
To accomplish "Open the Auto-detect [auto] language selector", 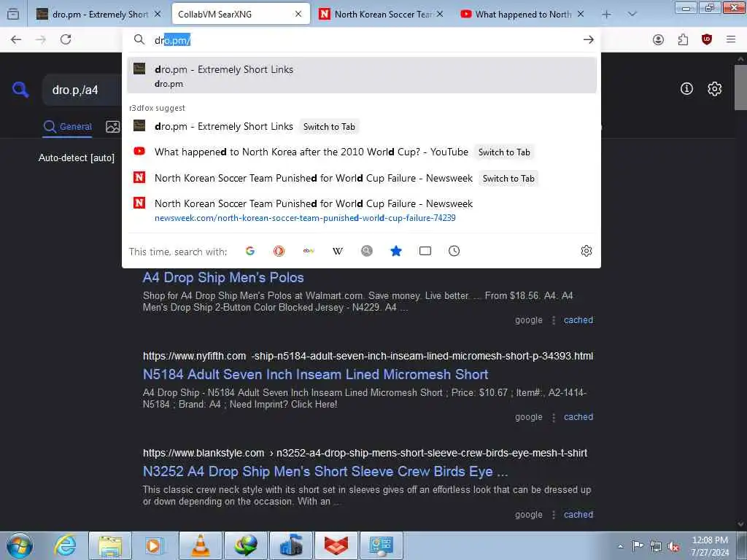I will pyautogui.click(x=76, y=157).
